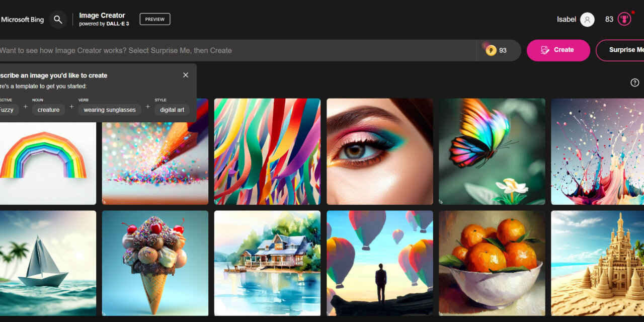644x322 pixels.
Task: Click the Bing search magnifier icon
Action: click(x=58, y=20)
